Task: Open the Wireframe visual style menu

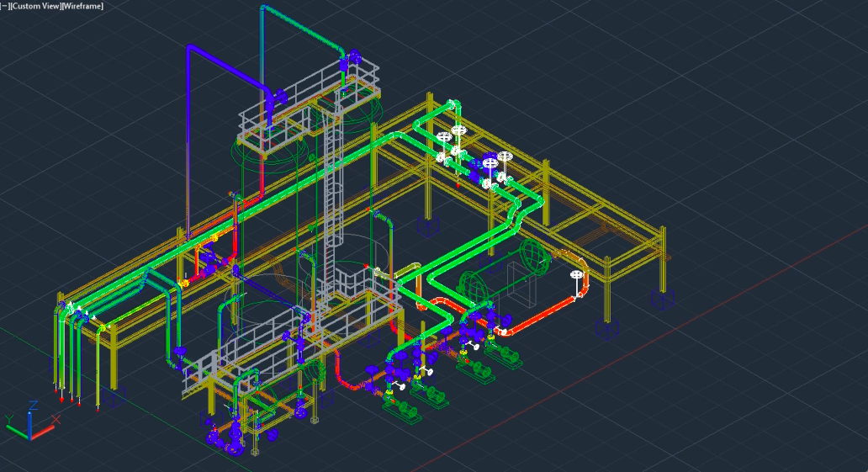Action: (x=82, y=6)
